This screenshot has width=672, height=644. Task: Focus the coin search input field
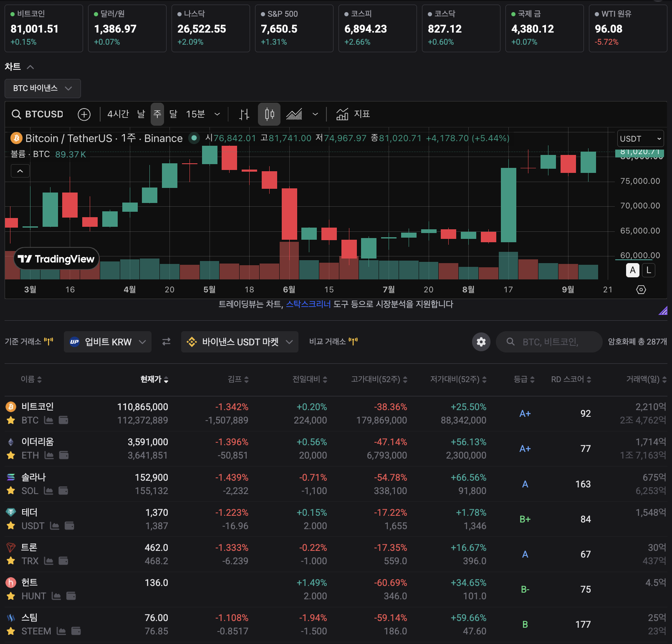[549, 342]
